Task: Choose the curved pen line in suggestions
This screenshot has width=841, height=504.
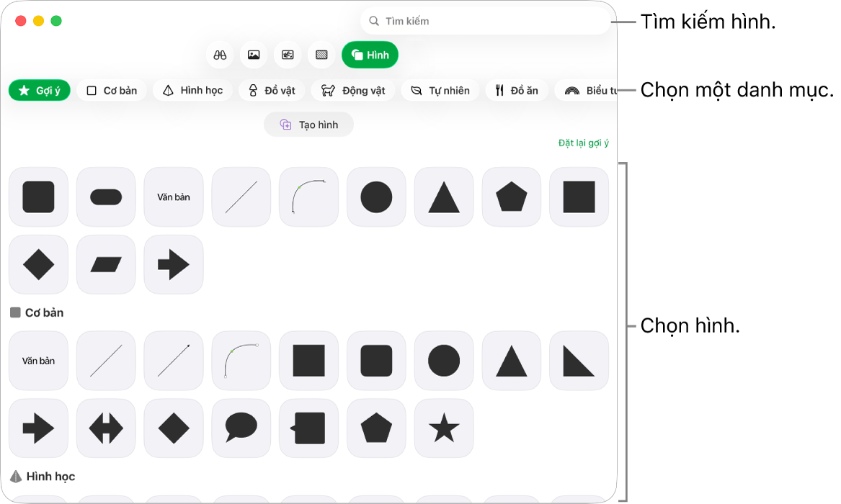Action: coord(309,197)
